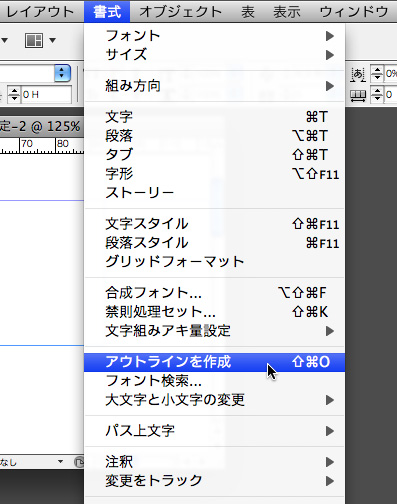Expand 文字組みアキ量設定 submenu

click(x=214, y=331)
